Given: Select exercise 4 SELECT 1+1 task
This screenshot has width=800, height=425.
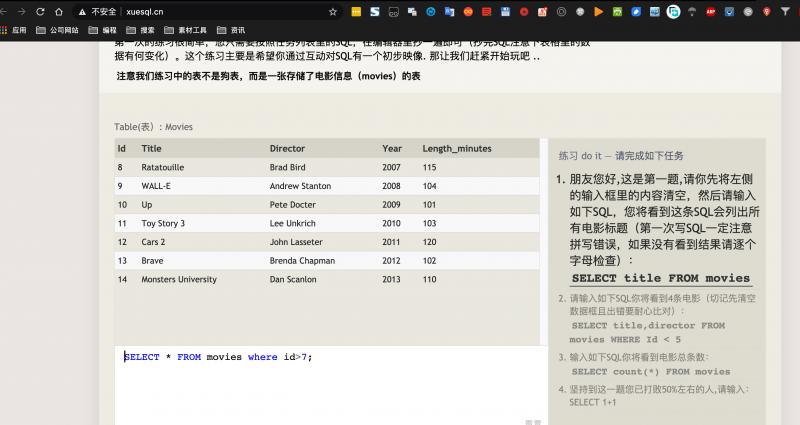Looking at the screenshot, I should pyautogui.click(x=592, y=402).
